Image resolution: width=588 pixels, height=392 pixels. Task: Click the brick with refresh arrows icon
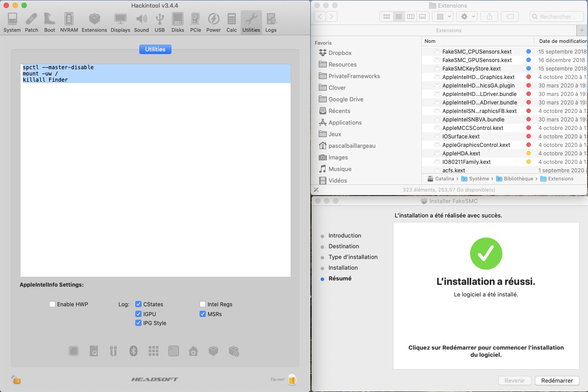click(x=234, y=351)
